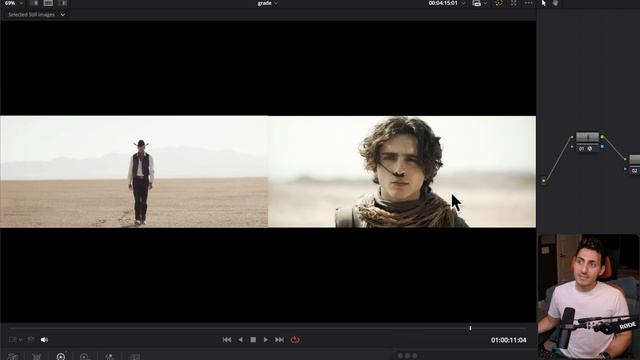This screenshot has width=640, height=360.
Task: Jump to last frame button
Action: click(x=280, y=340)
